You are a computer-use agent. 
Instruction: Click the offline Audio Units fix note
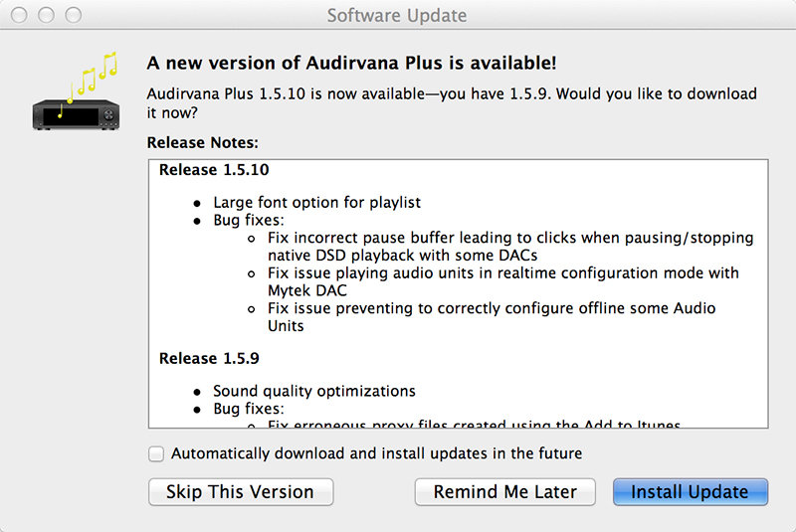[x=492, y=317]
